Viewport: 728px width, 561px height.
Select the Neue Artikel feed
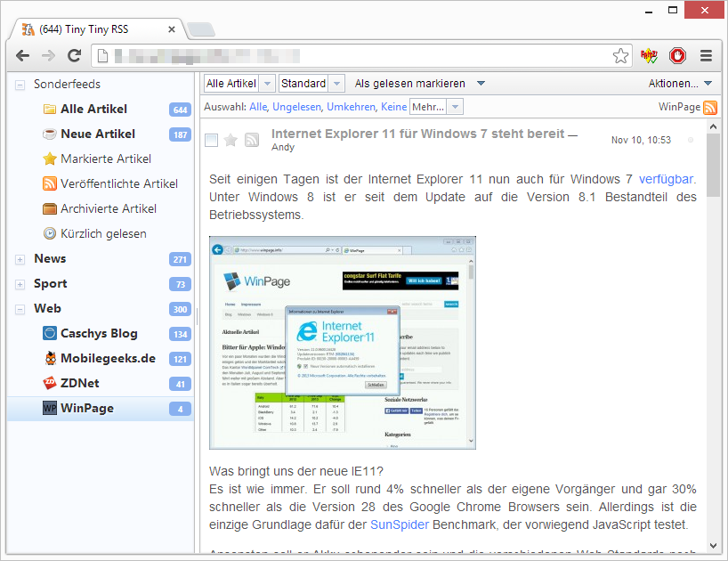tap(98, 134)
